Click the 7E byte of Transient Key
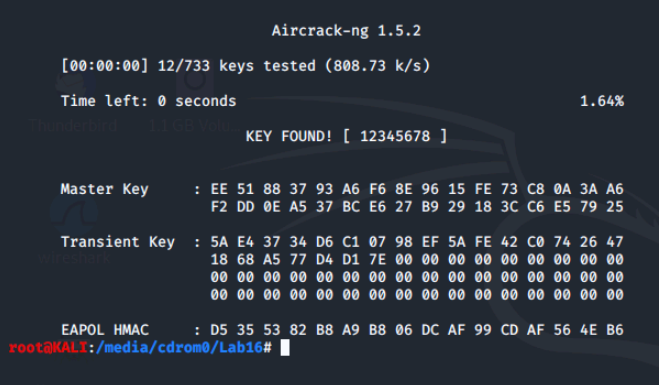The image size is (659, 385). pos(377,259)
